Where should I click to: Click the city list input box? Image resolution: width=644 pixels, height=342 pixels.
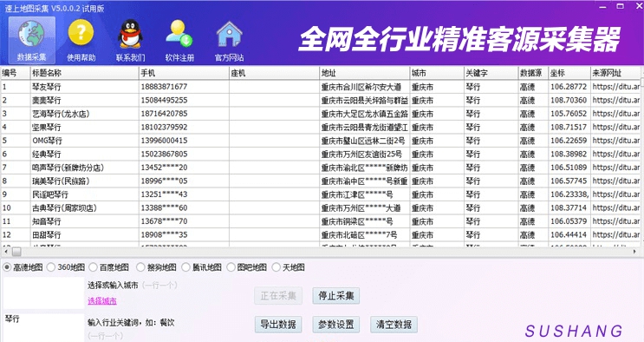[x=43, y=293]
